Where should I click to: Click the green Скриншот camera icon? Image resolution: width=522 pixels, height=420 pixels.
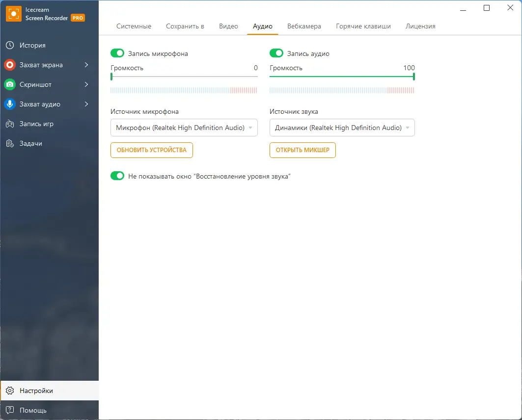[x=10, y=84]
